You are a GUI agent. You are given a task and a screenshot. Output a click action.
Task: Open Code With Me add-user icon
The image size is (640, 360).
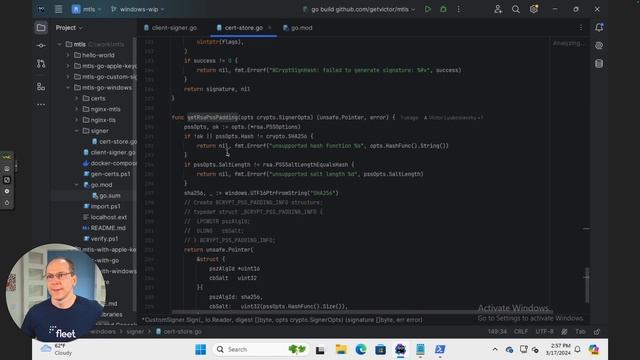click(498, 9)
